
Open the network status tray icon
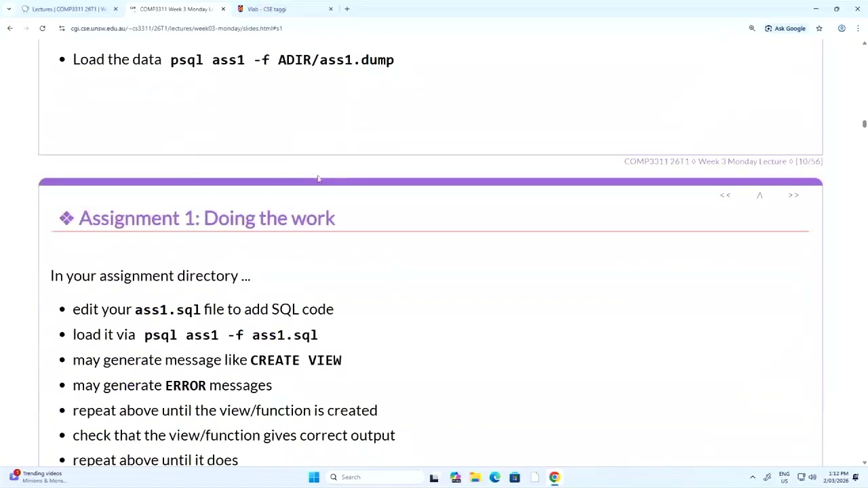[x=801, y=477]
